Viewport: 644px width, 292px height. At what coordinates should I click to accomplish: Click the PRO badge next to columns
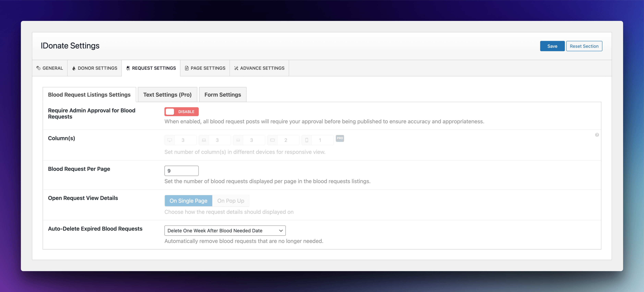pyautogui.click(x=340, y=138)
